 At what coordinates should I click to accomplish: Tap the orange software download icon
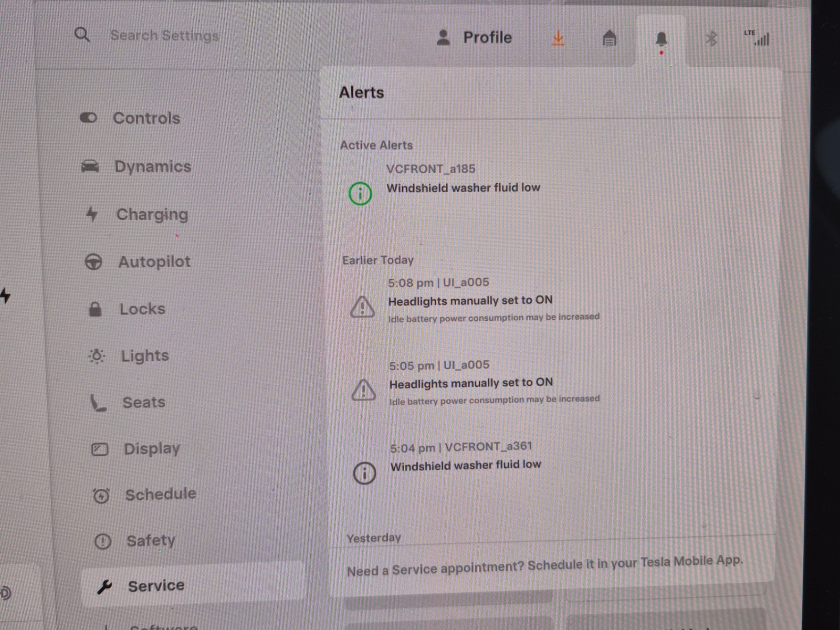pos(558,38)
